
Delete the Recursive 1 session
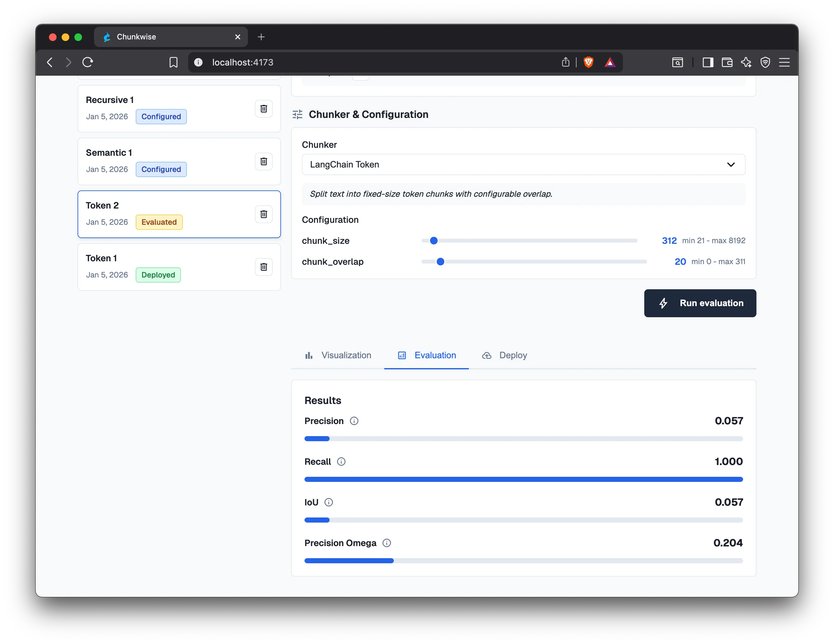(x=263, y=108)
